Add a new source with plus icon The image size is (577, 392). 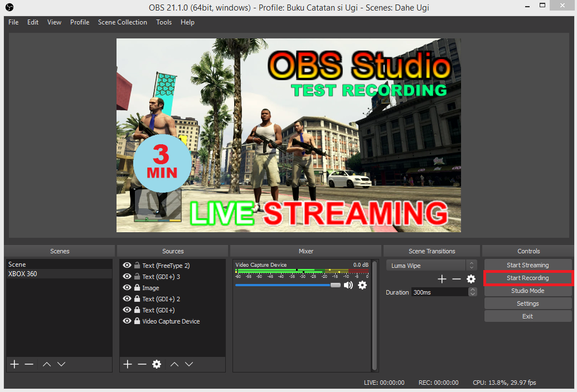[127, 364]
